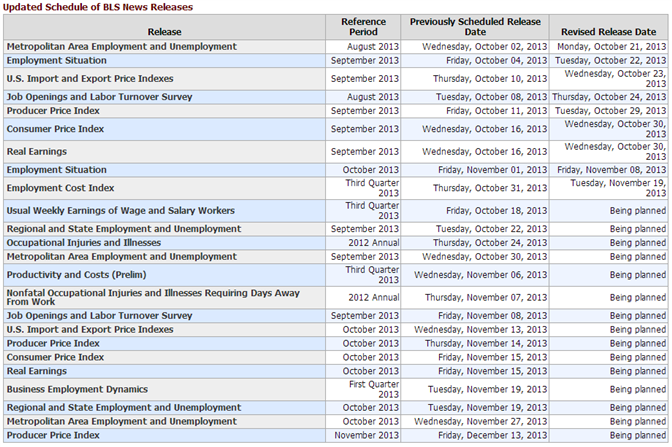This screenshot has width=672, height=447.
Task: Open the Business Employment Dynamics release
Action: (77, 389)
